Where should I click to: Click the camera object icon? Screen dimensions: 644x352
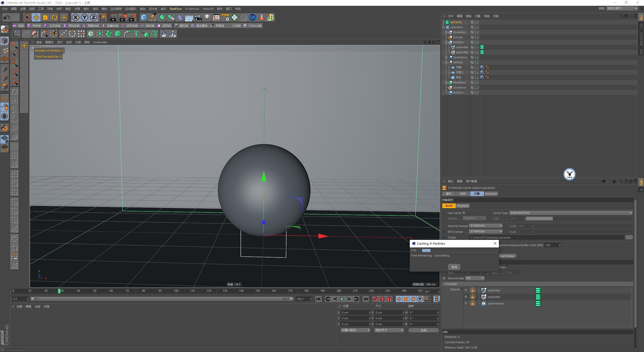pos(198,17)
